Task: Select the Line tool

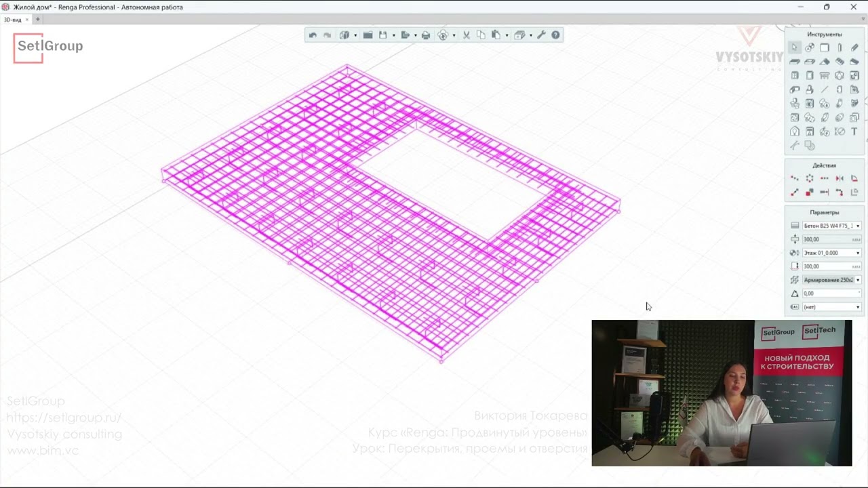Action: (x=825, y=89)
